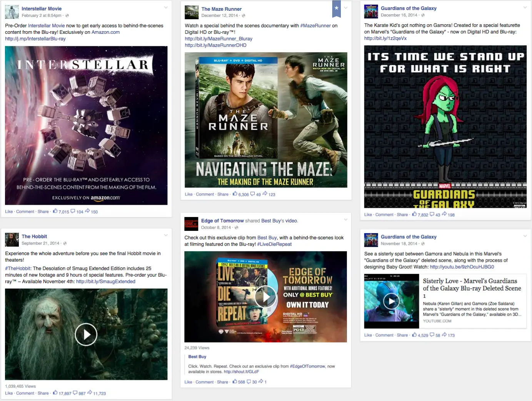
Task: Play the Sisterly Love deleted scene video
Action: (x=391, y=301)
